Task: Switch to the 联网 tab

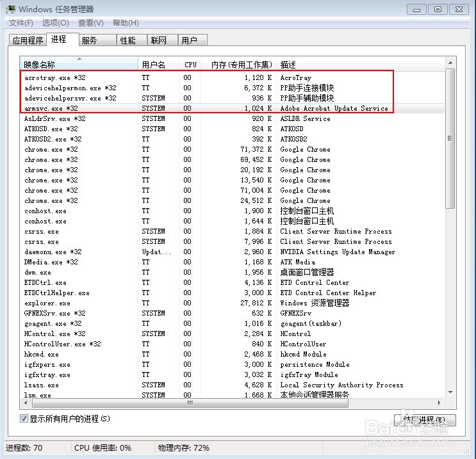Action: click(x=163, y=40)
